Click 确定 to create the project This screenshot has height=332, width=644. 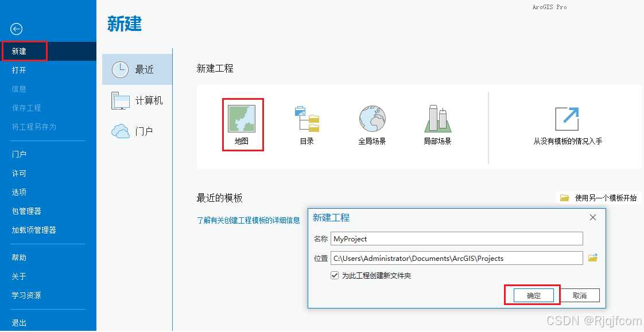click(x=534, y=295)
